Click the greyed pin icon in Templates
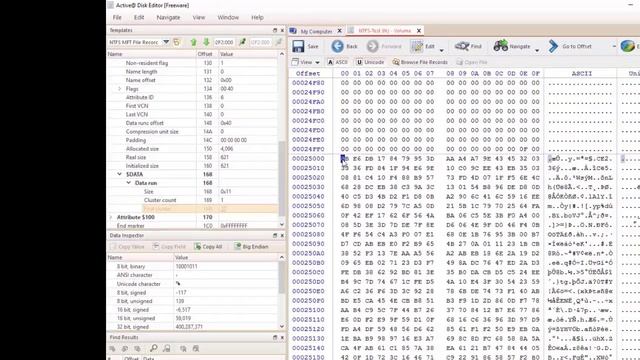The image size is (640, 360). pos(278,42)
